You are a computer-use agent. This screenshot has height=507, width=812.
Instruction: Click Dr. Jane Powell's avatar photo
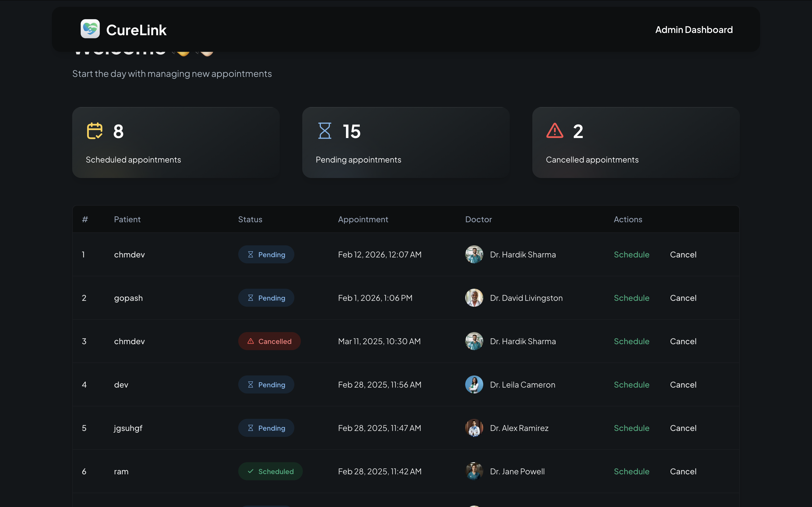474,471
